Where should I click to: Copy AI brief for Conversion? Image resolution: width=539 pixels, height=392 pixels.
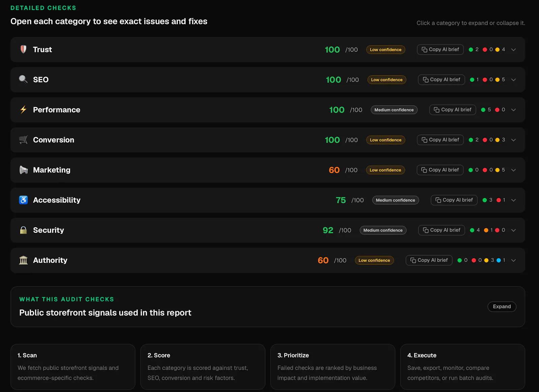(x=440, y=140)
